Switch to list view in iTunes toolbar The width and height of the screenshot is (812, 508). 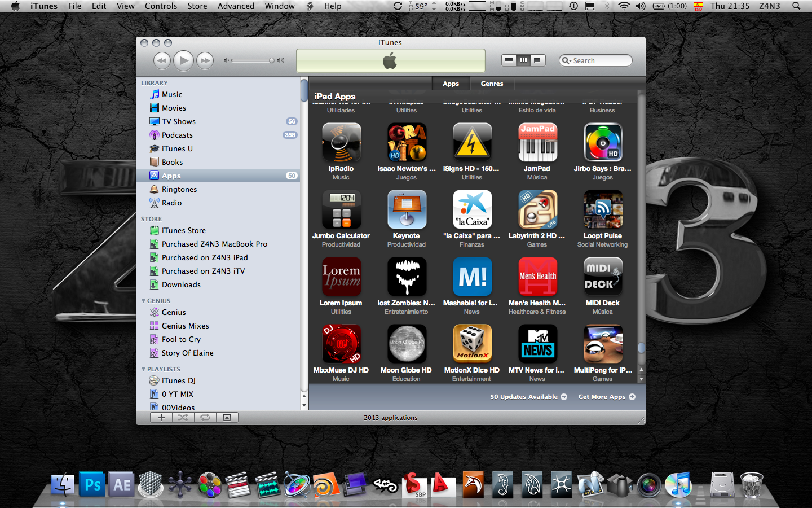pos(509,60)
